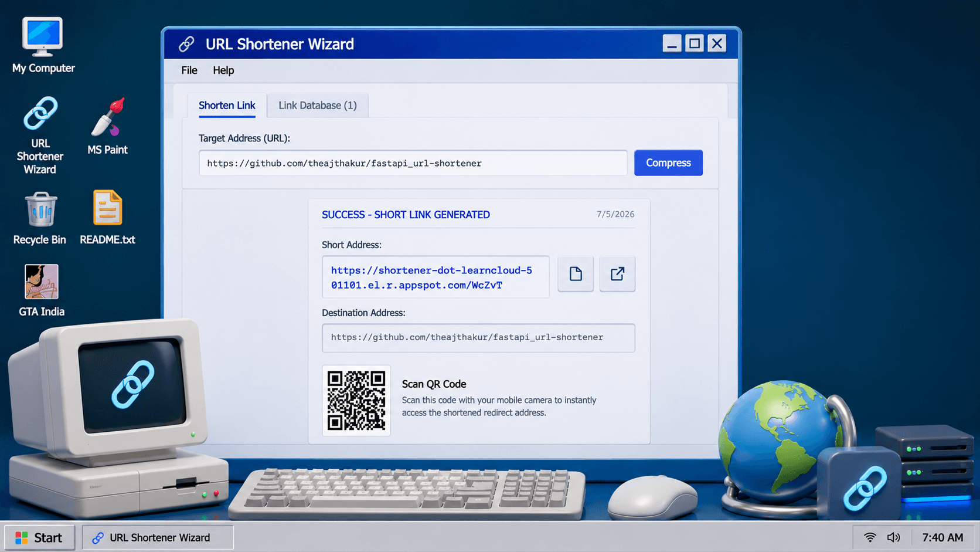
Task: Open My Computer desktop icon
Action: [43, 45]
